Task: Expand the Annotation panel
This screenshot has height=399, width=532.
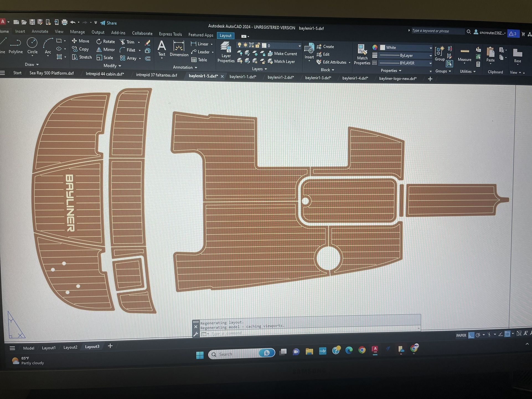Action: pos(185,67)
